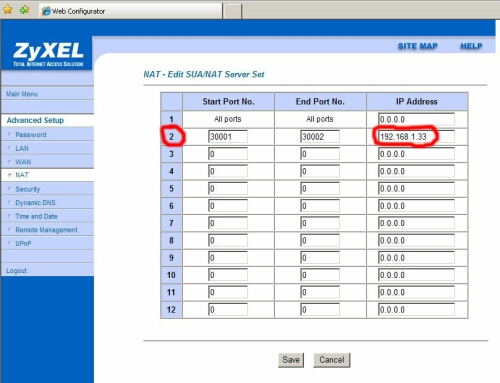Screen dimensions: 500x383
Task: Select WAN in the sidebar
Action: click(x=23, y=162)
